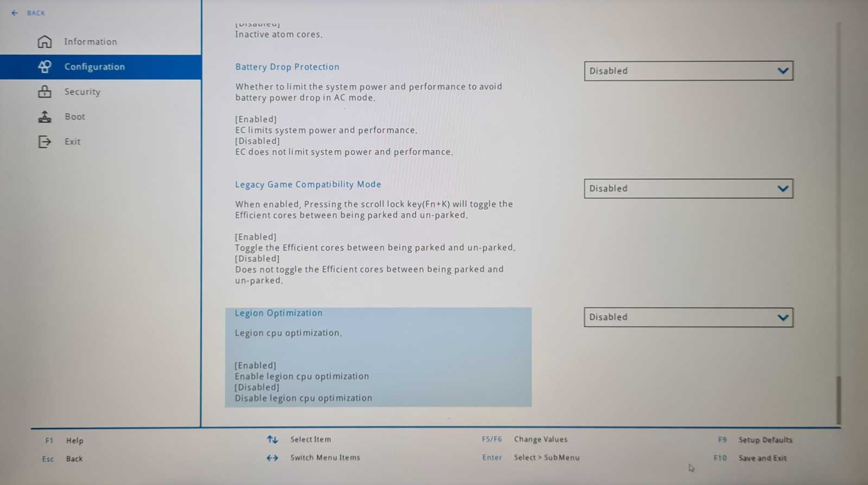
Task: Open Legion Optimization dropdown
Action: pyautogui.click(x=688, y=317)
